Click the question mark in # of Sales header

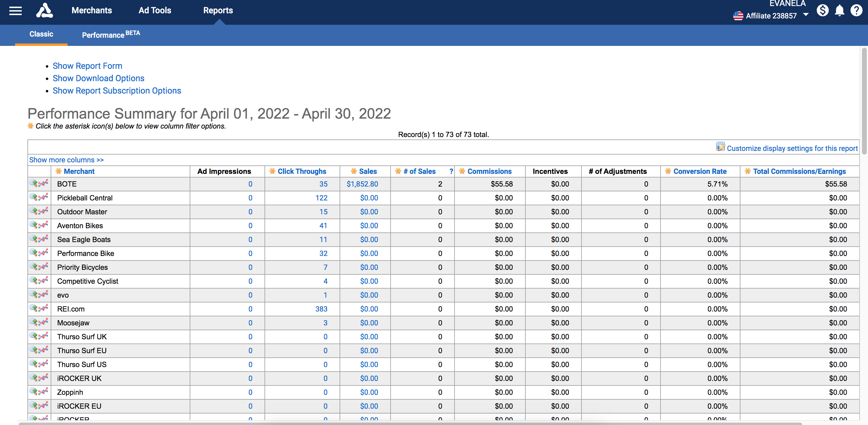pos(451,171)
